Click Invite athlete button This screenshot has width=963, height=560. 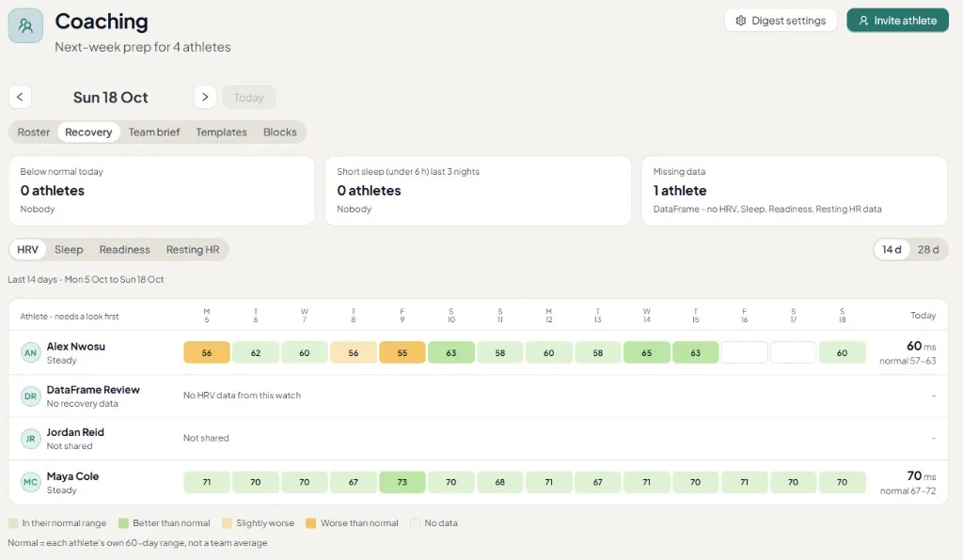coord(897,21)
